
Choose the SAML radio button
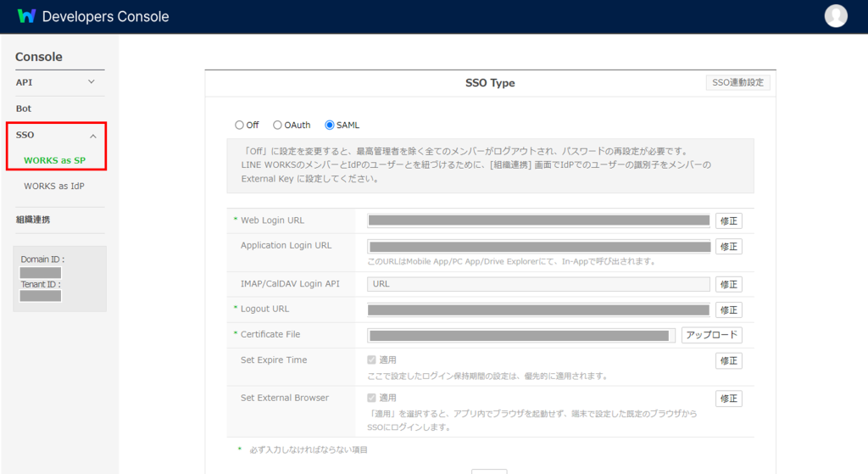(x=330, y=125)
